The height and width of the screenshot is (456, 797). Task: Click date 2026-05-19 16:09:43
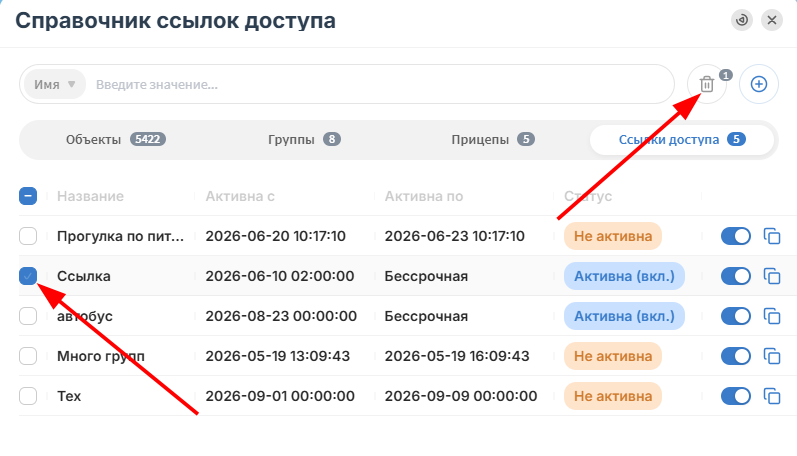coord(457,356)
